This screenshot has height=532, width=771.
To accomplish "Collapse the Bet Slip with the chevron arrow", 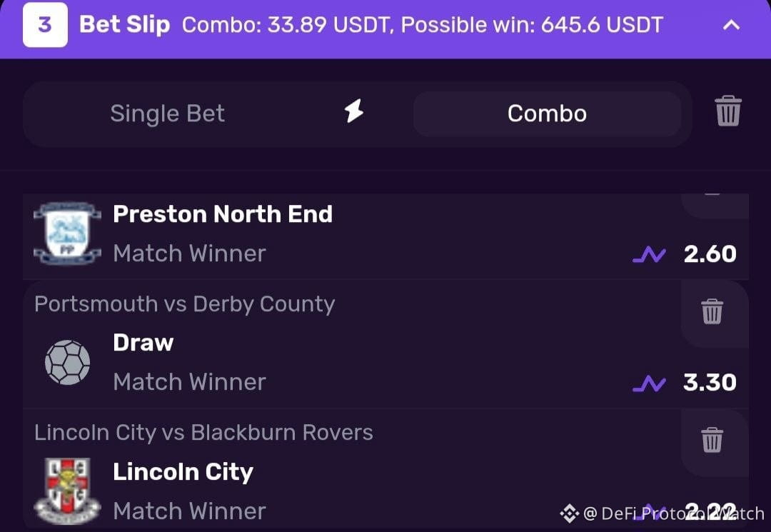I will [731, 24].
